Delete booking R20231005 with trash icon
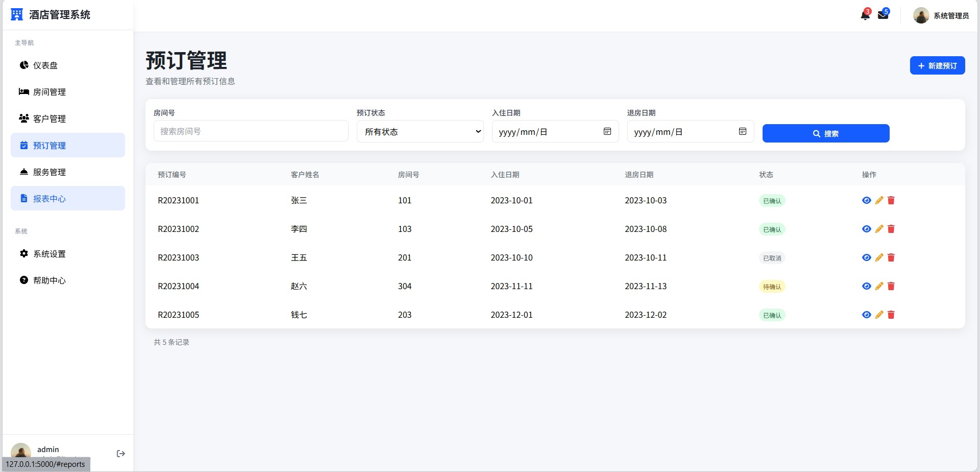 click(x=891, y=315)
